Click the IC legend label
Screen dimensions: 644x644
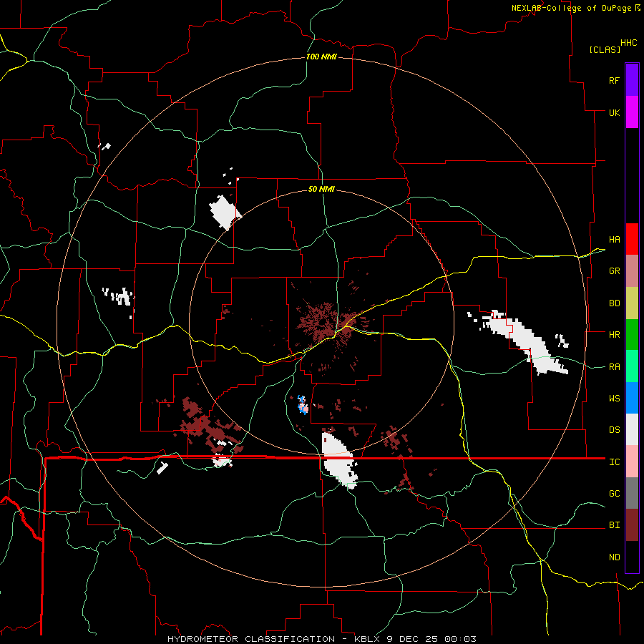[615, 462]
